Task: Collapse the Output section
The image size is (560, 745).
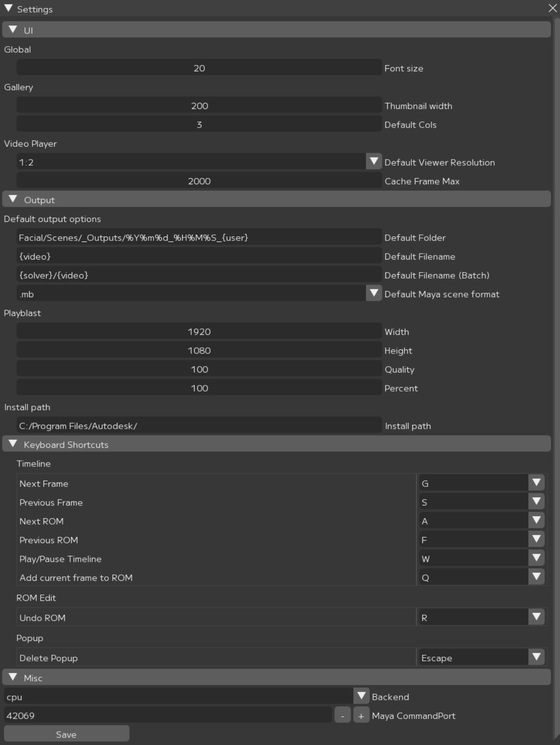Action: coord(14,200)
